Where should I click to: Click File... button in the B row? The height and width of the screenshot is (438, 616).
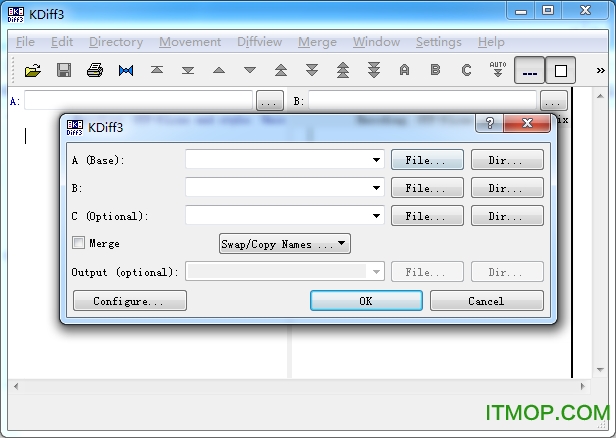pos(427,188)
